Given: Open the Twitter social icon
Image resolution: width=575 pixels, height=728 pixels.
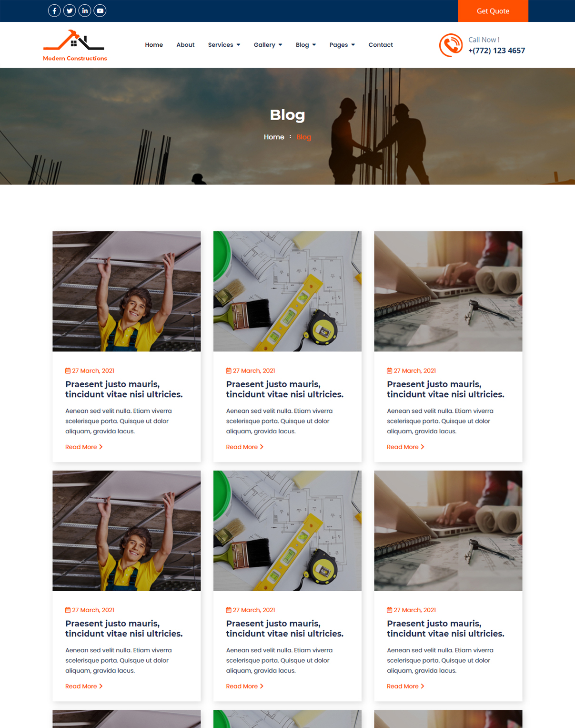Looking at the screenshot, I should click(70, 10).
